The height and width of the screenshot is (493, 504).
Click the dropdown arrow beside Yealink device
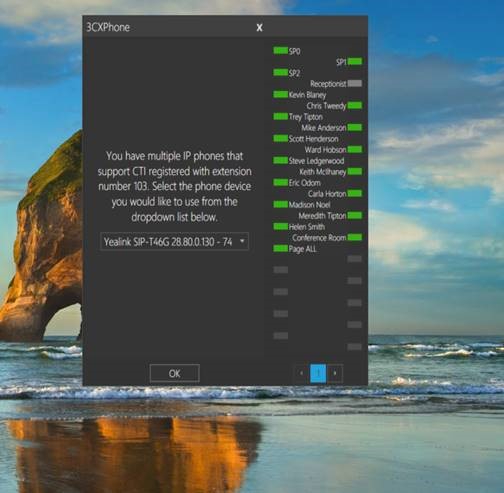(x=242, y=241)
